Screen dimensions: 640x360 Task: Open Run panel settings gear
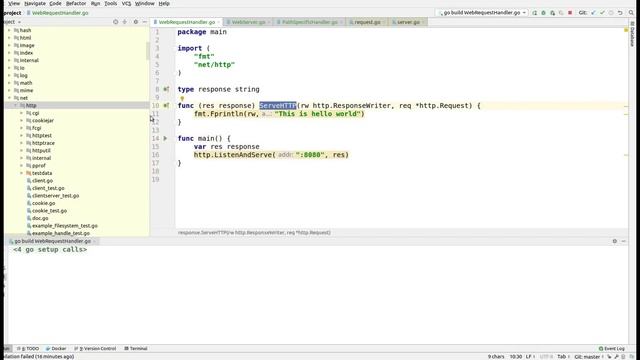tap(615, 241)
